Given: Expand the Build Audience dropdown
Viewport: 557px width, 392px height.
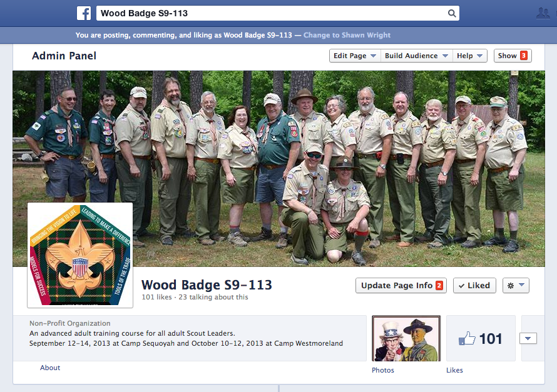Looking at the screenshot, I should (416, 56).
